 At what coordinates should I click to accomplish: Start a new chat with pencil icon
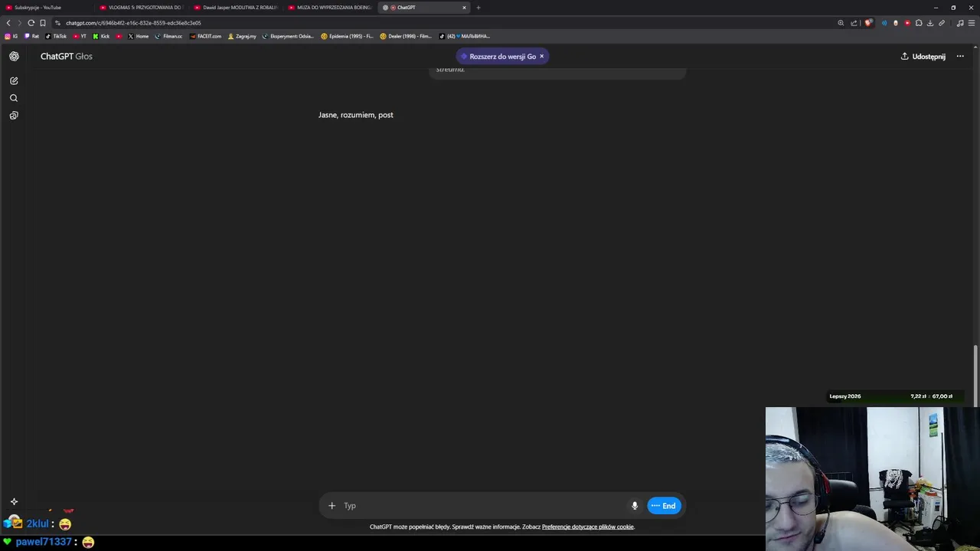[x=14, y=80]
